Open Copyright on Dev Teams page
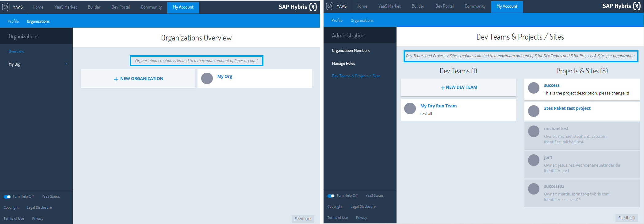 (335, 207)
